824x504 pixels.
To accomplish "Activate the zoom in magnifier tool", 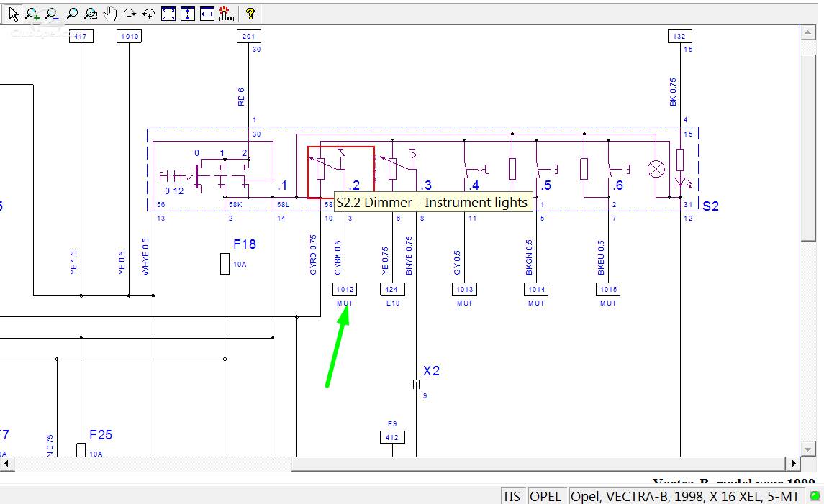I will pyautogui.click(x=32, y=14).
